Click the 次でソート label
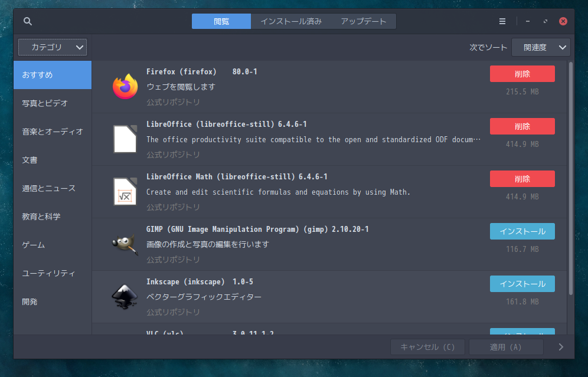588x377 pixels. 488,48
